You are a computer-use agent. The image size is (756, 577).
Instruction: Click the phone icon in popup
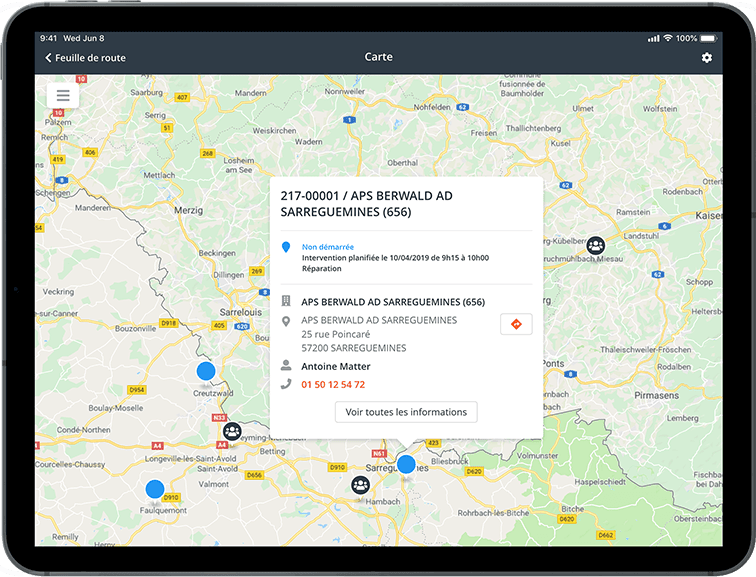[286, 384]
